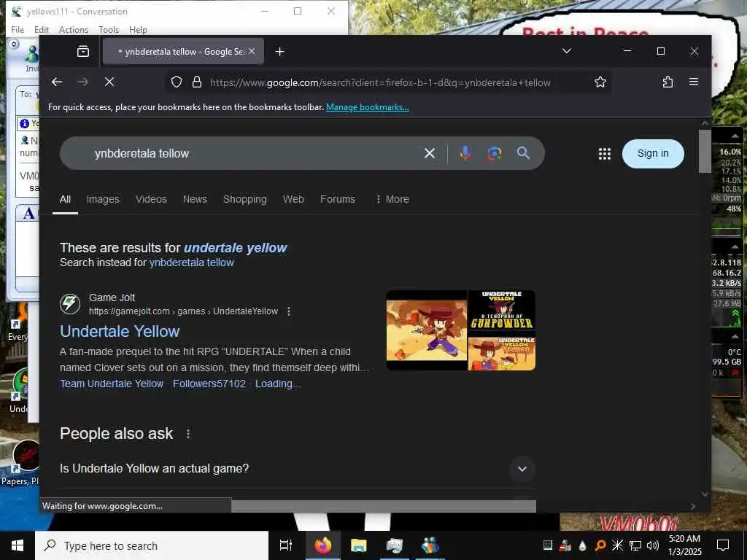Expand the More search filters
This screenshot has width=747, height=560.
[x=392, y=199]
